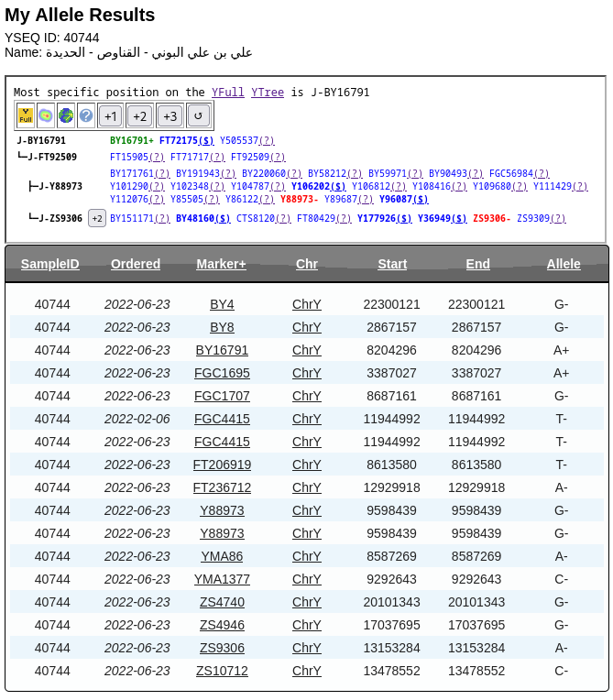Sort table by Marker+ column

221,264
